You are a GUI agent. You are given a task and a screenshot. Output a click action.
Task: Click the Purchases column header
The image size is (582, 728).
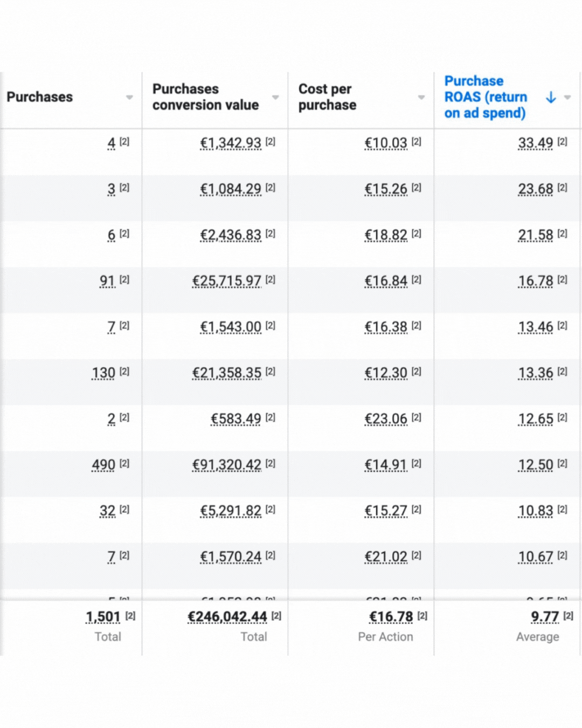40,97
